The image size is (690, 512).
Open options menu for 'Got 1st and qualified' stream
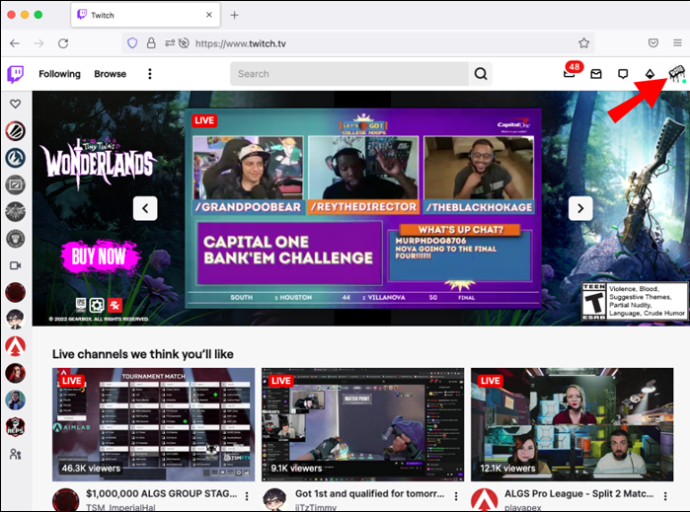(456, 496)
